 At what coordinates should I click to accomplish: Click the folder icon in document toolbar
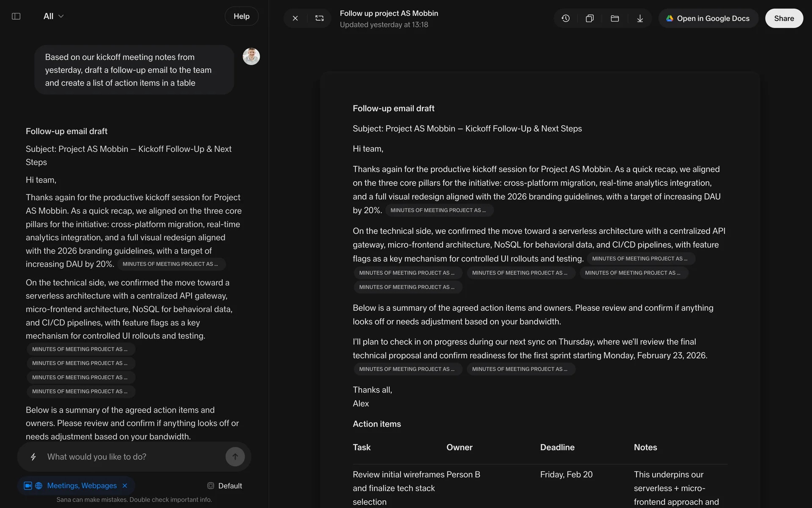pyautogui.click(x=614, y=19)
